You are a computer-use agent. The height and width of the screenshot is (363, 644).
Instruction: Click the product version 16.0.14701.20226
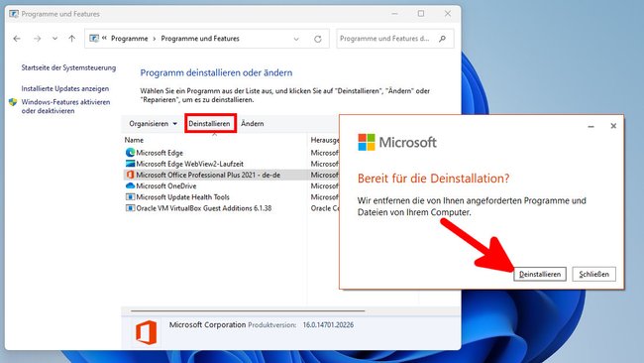[328, 325]
